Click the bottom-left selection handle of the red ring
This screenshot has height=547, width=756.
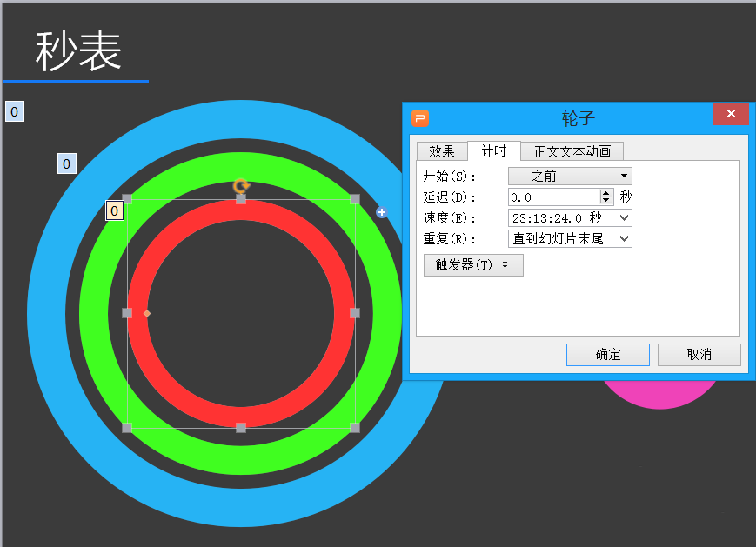click(127, 428)
